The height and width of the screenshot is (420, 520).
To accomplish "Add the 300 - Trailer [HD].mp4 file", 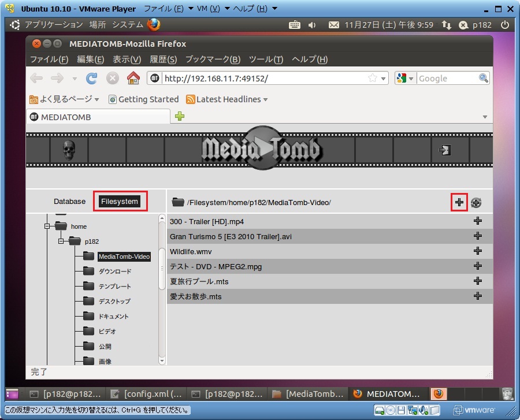I will point(478,221).
